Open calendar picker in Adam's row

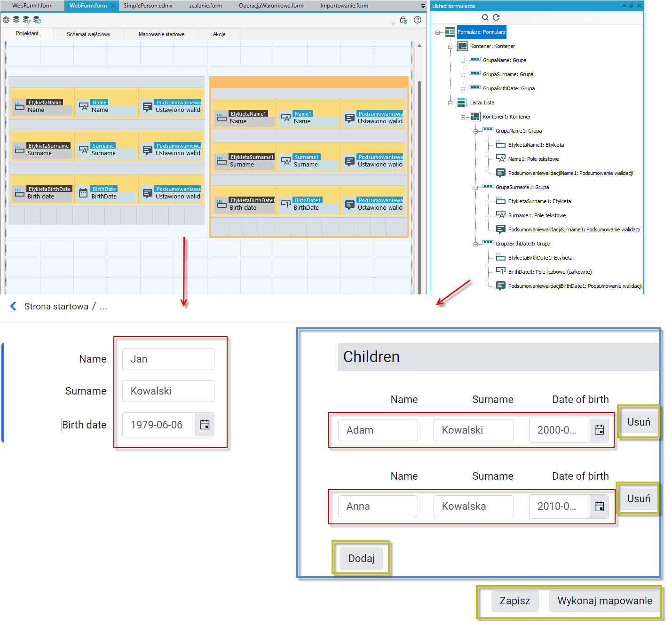[x=600, y=430]
